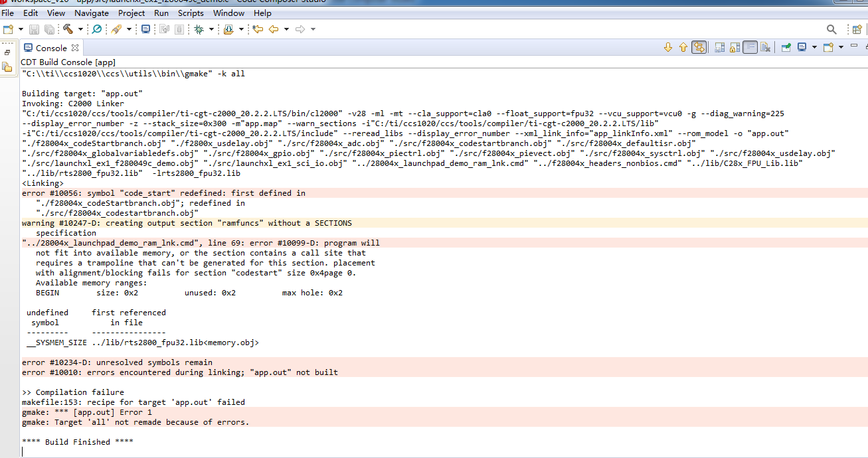
Task: Click the Load program folder icon
Action: click(x=228, y=29)
